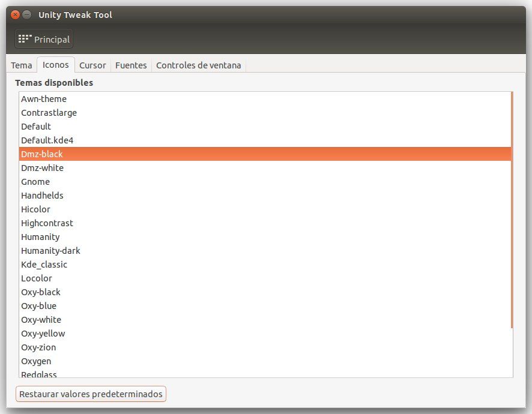Open the Principal overview button
532x414 pixels.
pyautogui.click(x=44, y=40)
